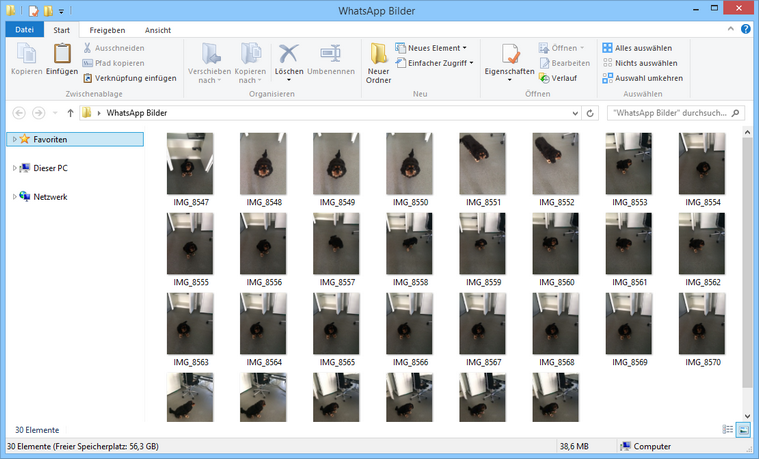Click the Kopieren icon in Zwischenablage

pos(26,59)
